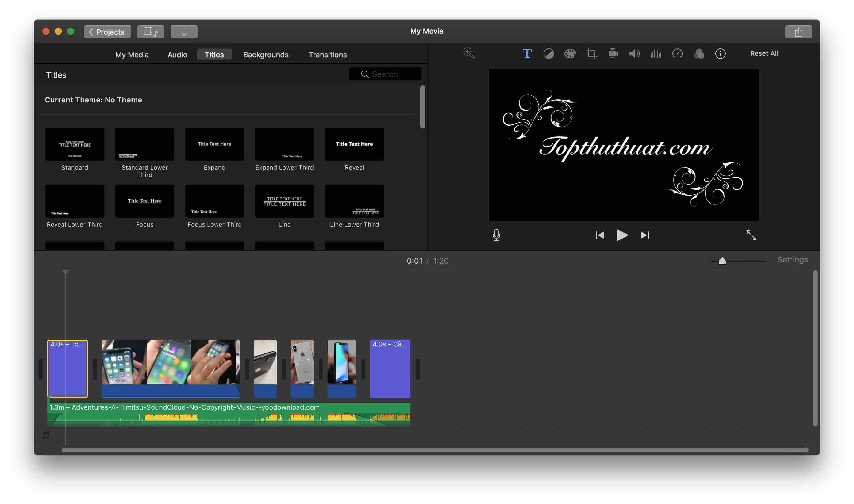Click the titles Search field
The image size is (854, 504).
click(x=385, y=74)
